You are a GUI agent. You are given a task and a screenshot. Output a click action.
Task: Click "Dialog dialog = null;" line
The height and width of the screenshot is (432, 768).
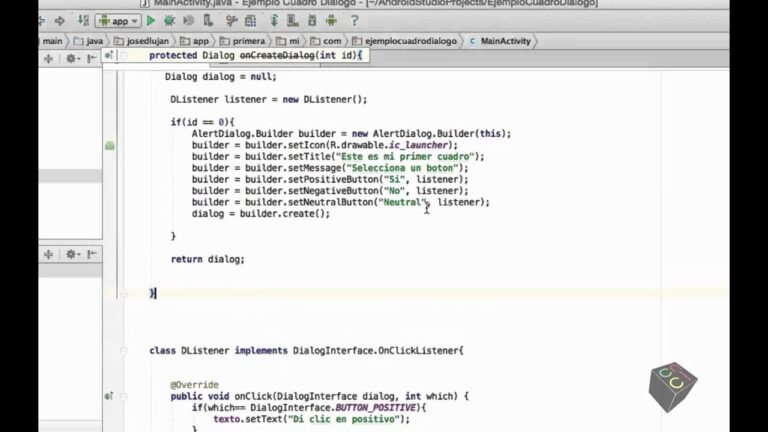point(220,77)
